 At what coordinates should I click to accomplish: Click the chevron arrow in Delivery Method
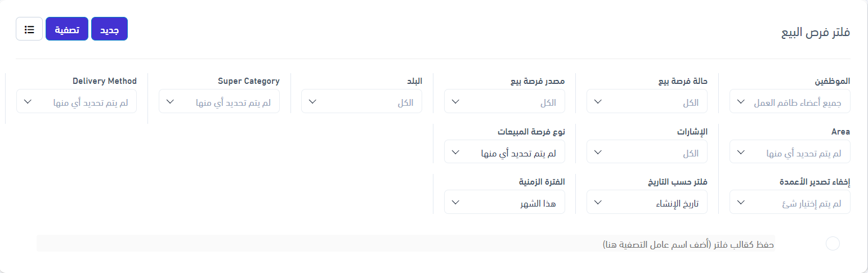point(28,102)
